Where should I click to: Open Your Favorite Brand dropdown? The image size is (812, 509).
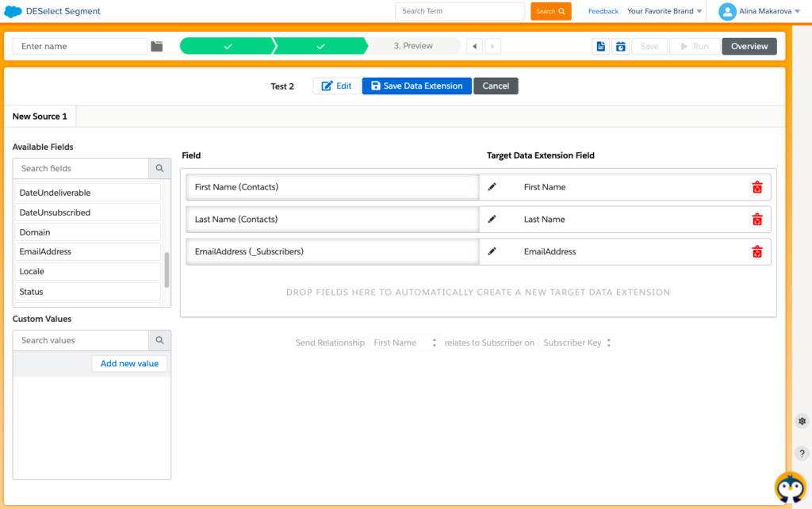665,12
